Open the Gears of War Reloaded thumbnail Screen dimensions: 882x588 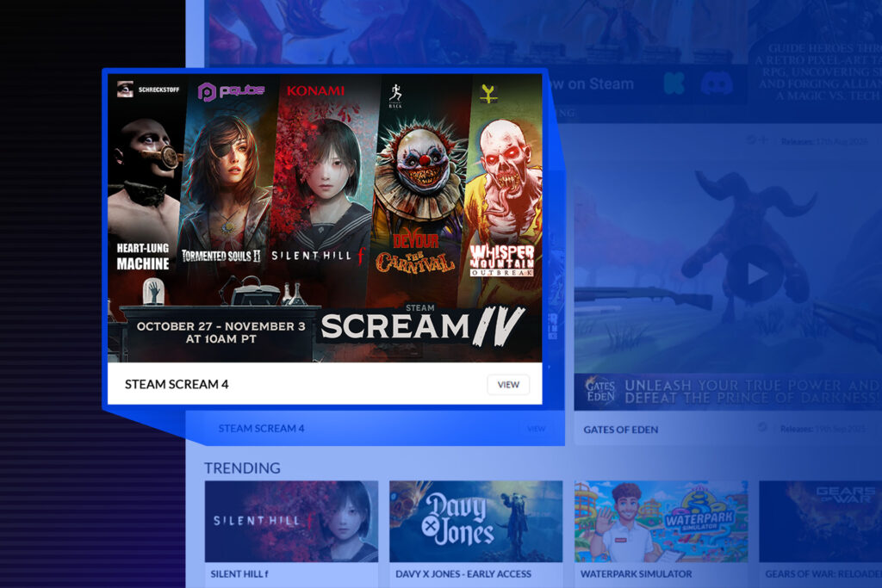(x=820, y=521)
